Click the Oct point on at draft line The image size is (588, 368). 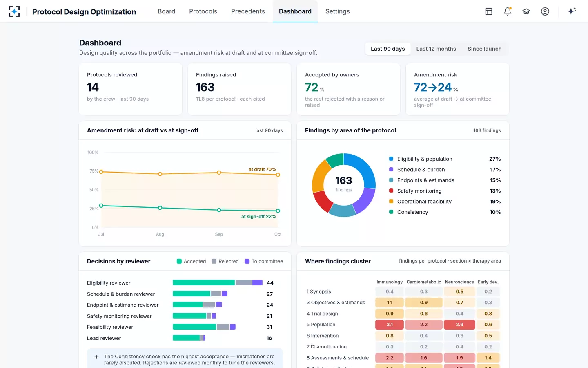278,175
